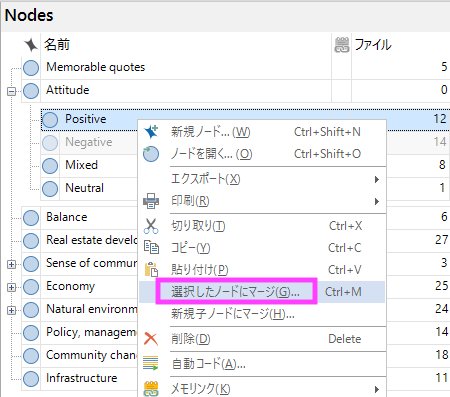Expand the Economy node
Image resolution: width=450 pixels, height=397 pixels.
tap(12, 287)
